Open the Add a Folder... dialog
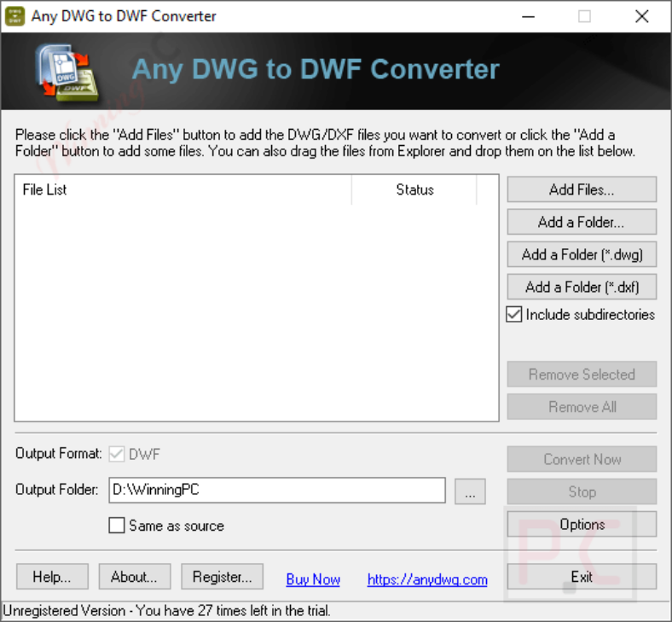The image size is (672, 622). click(582, 222)
